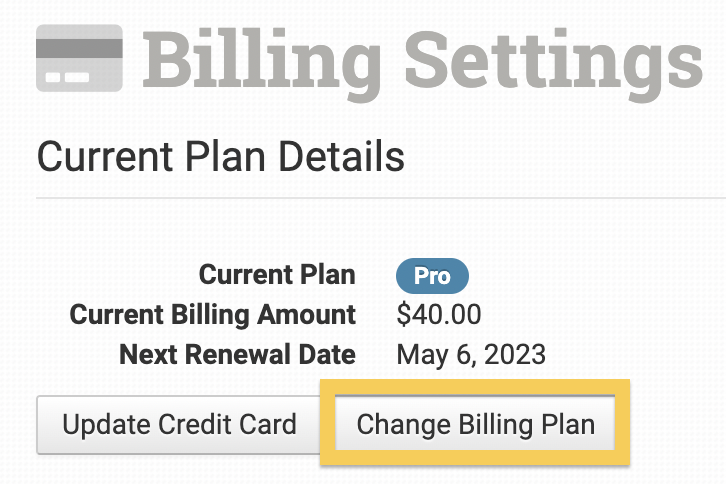Screen dimensions: 726x484
Task: Click the Current Billing Amount label
Action: tap(213, 315)
